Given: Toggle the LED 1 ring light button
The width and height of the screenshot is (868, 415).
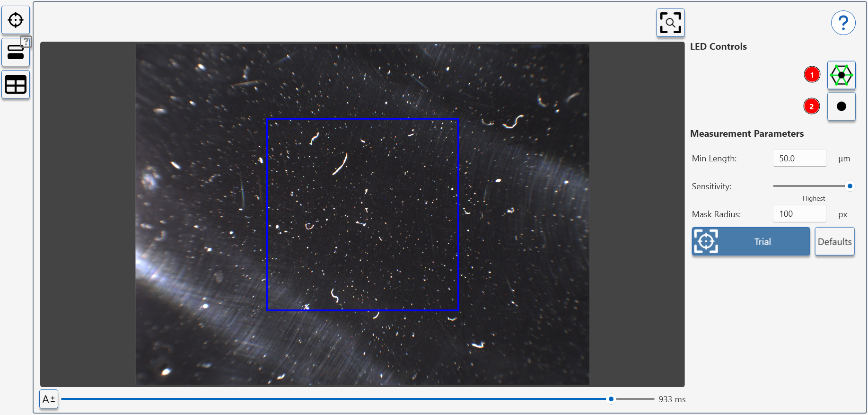Looking at the screenshot, I should click(x=841, y=75).
